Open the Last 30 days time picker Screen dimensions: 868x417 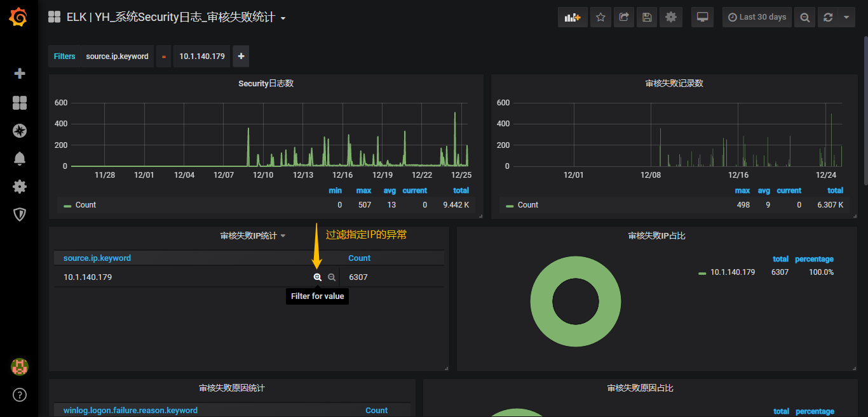757,17
